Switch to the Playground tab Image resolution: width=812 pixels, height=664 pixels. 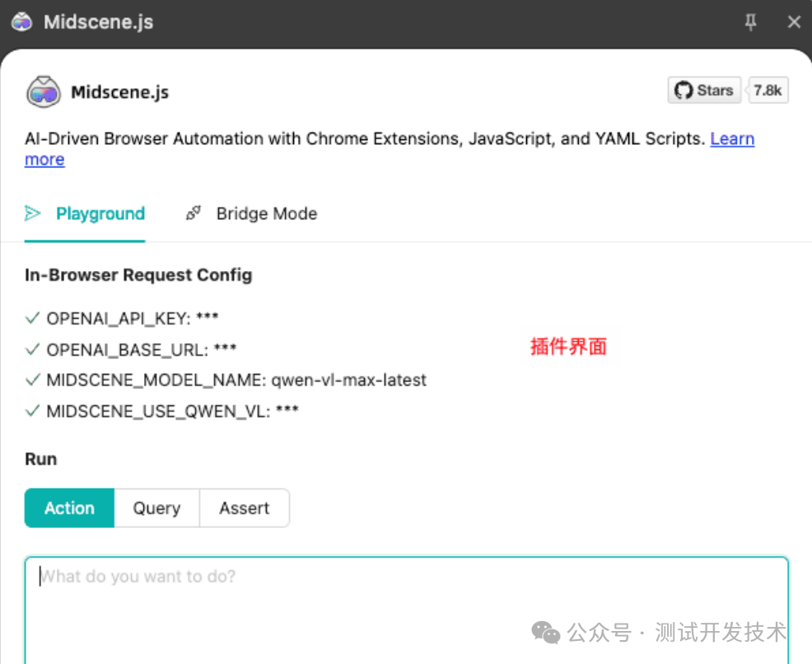[100, 214]
